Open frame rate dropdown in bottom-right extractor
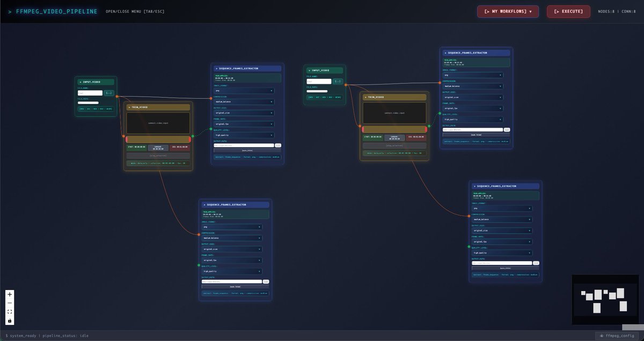Image resolution: width=644 pixels, height=341 pixels. 502,241
